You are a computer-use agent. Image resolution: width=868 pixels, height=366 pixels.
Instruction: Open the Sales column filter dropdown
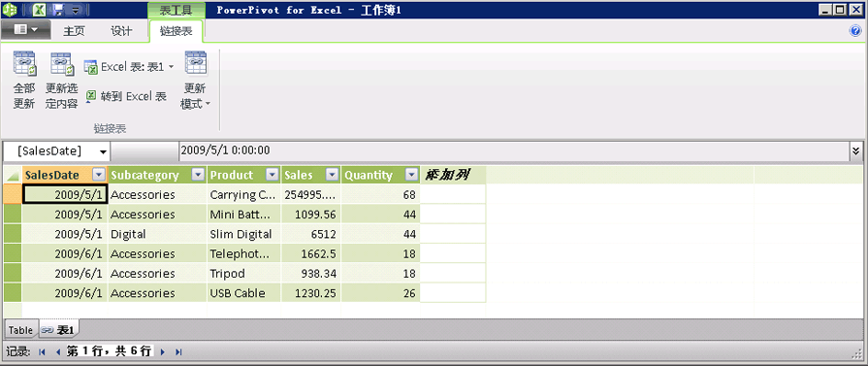pyautogui.click(x=332, y=176)
